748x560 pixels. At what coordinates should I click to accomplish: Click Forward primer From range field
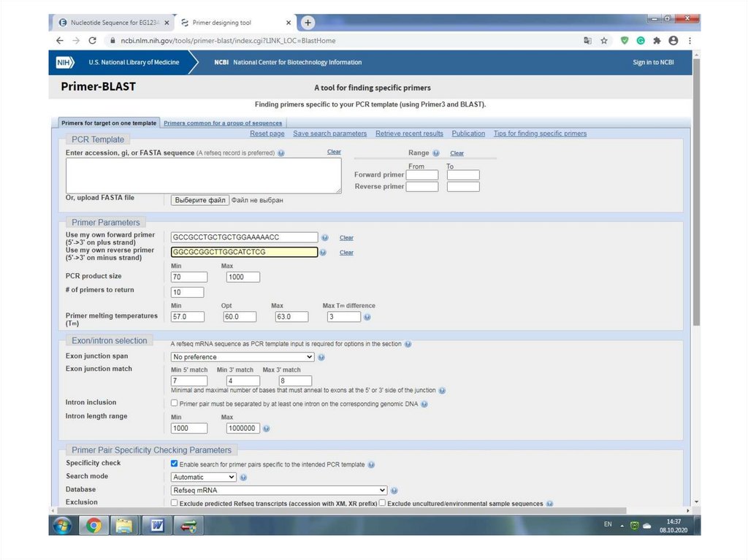pyautogui.click(x=422, y=175)
